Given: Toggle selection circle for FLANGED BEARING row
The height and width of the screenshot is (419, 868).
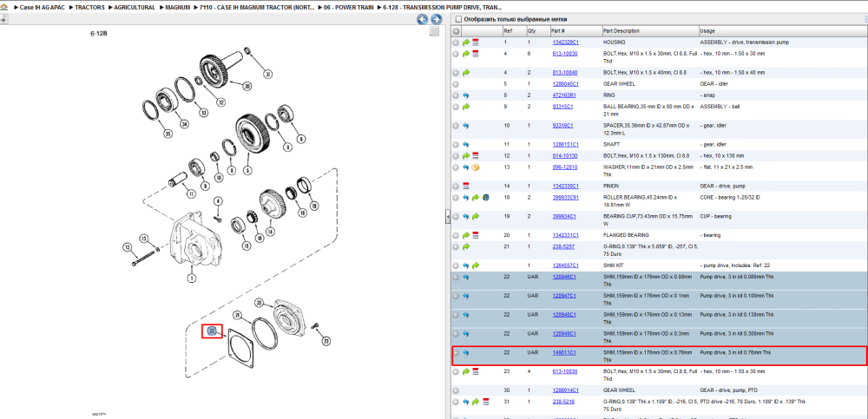Looking at the screenshot, I should pyautogui.click(x=457, y=235).
